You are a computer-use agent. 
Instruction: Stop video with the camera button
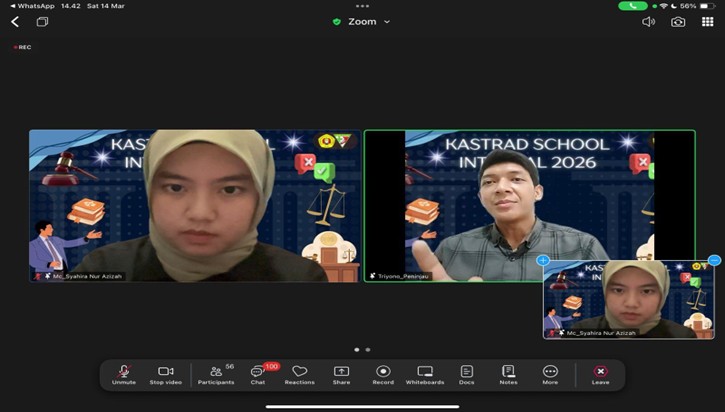(165, 373)
